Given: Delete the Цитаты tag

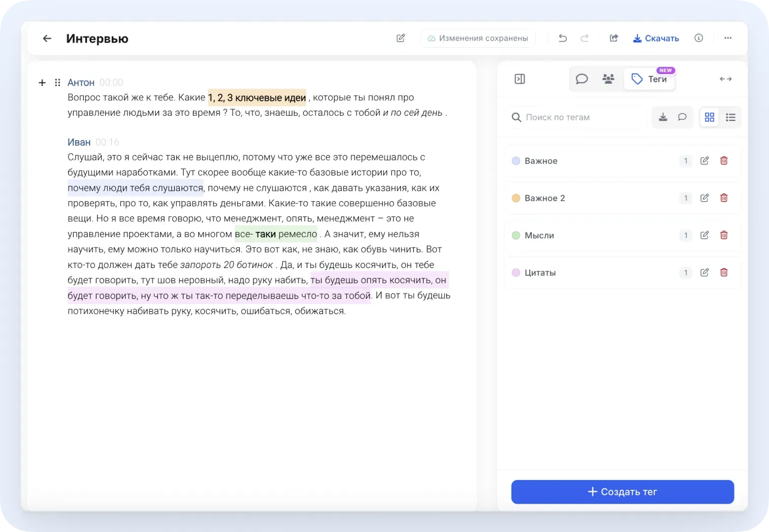Looking at the screenshot, I should (724, 273).
